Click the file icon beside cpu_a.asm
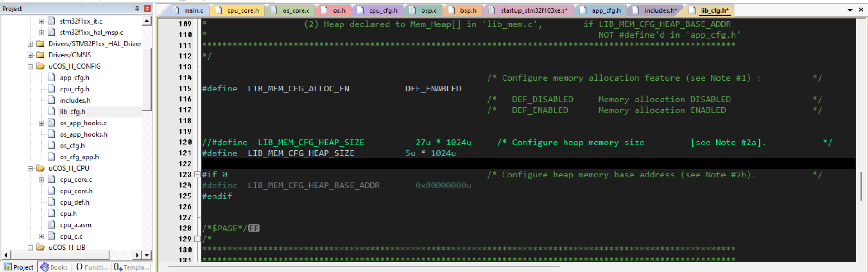The image size is (868, 272). (x=52, y=225)
